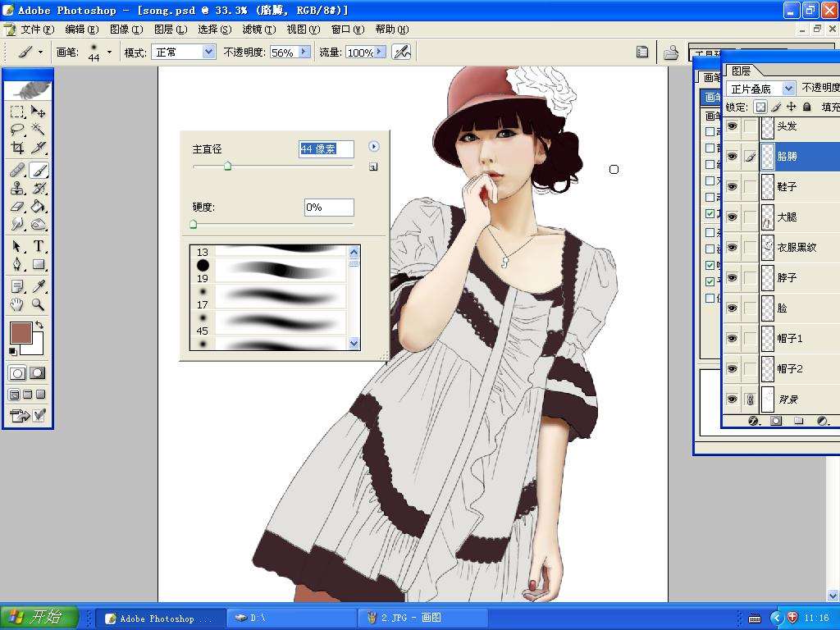Select the Smudge tool
Screen dimensions: 840x630
17,224
